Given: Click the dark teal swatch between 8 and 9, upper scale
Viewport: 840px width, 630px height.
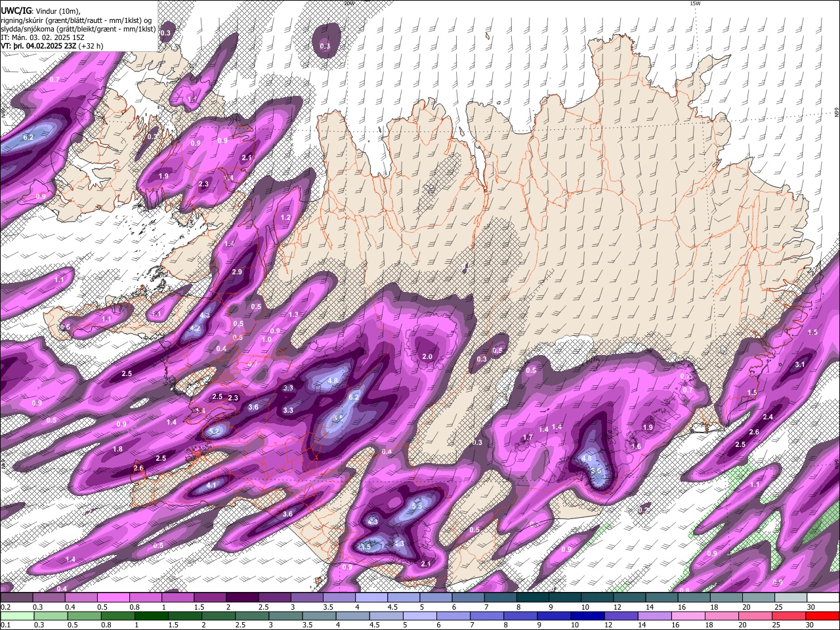Looking at the screenshot, I should (x=532, y=598).
